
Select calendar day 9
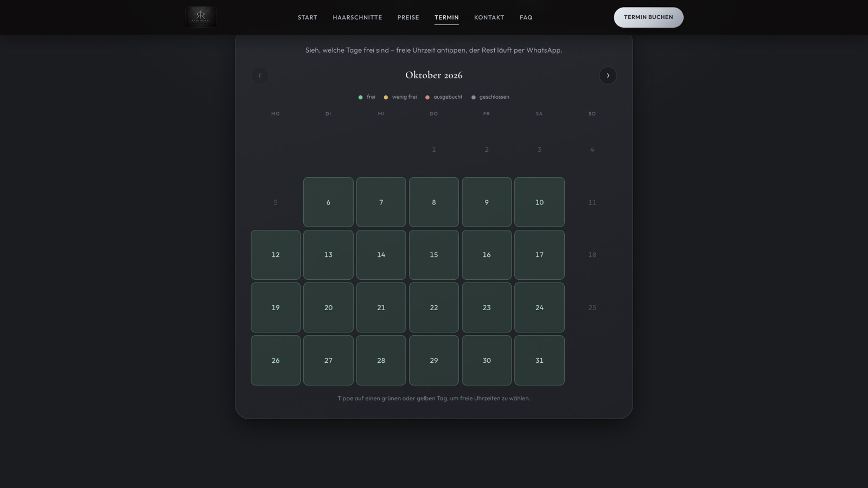487,202
